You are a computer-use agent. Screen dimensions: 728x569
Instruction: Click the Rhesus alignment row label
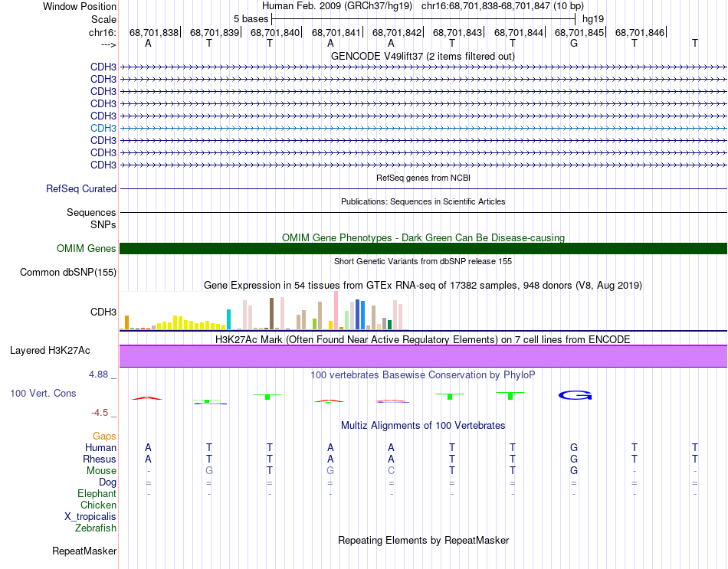click(100, 459)
